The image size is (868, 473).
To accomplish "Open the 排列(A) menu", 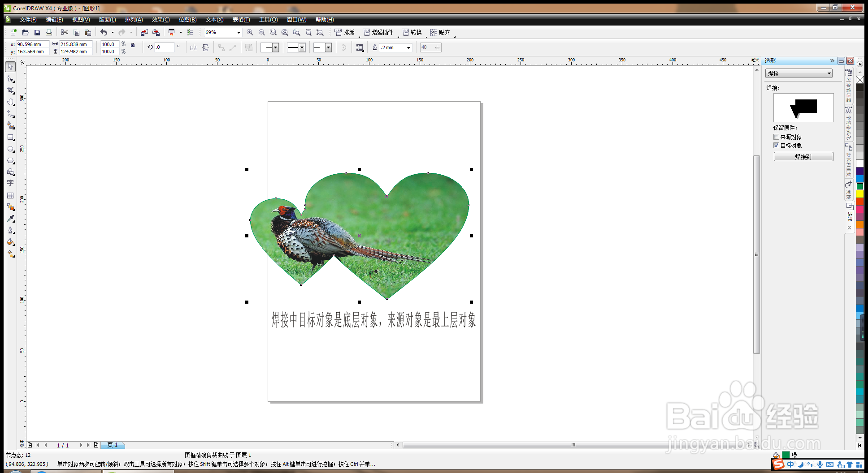I will 134,20.
